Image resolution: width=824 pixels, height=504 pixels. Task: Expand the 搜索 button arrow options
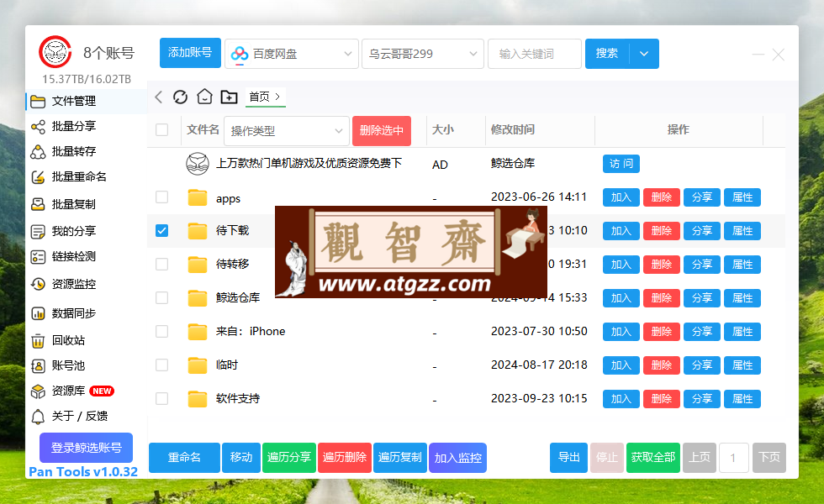click(644, 54)
